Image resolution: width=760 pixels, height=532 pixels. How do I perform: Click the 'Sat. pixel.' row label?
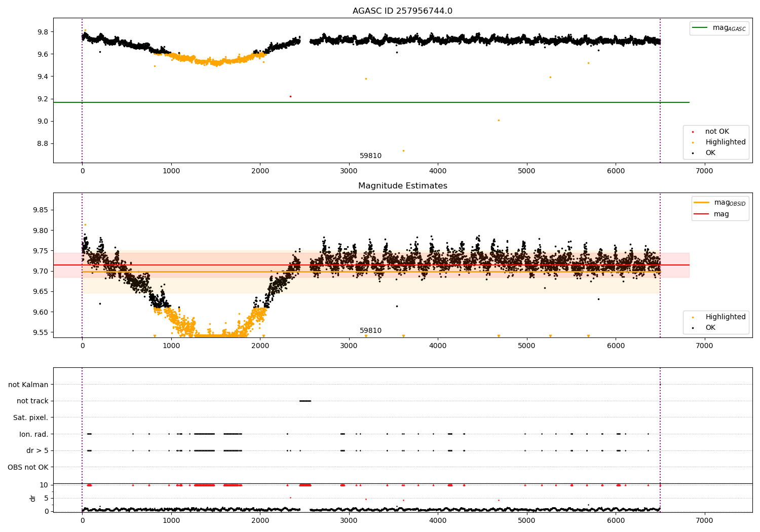coord(30,417)
